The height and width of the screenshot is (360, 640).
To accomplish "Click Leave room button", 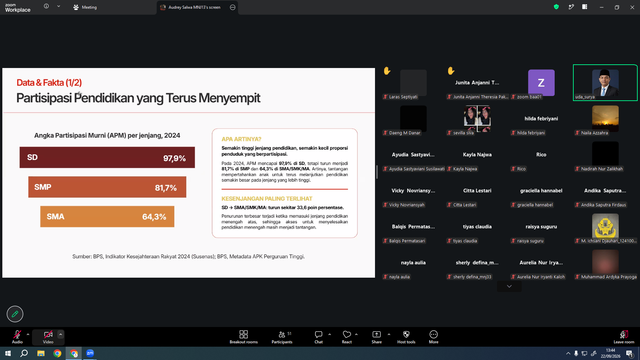I will point(624,337).
